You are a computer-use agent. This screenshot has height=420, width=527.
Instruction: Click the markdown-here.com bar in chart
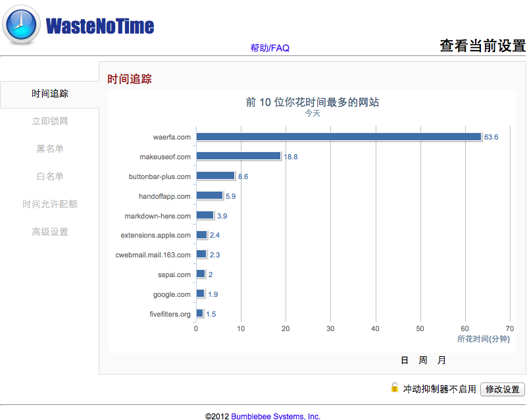pyautogui.click(x=205, y=215)
